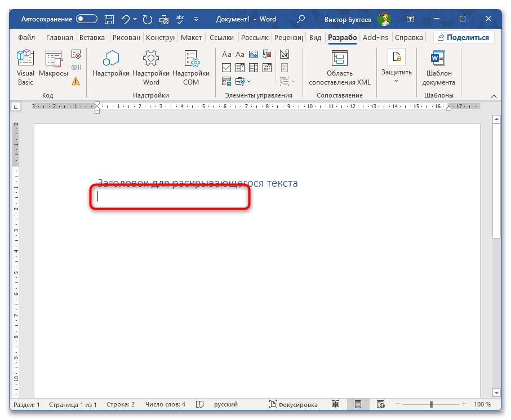The height and width of the screenshot is (420, 511).
Task: Enable Focus mode in status bar
Action: coord(293,405)
